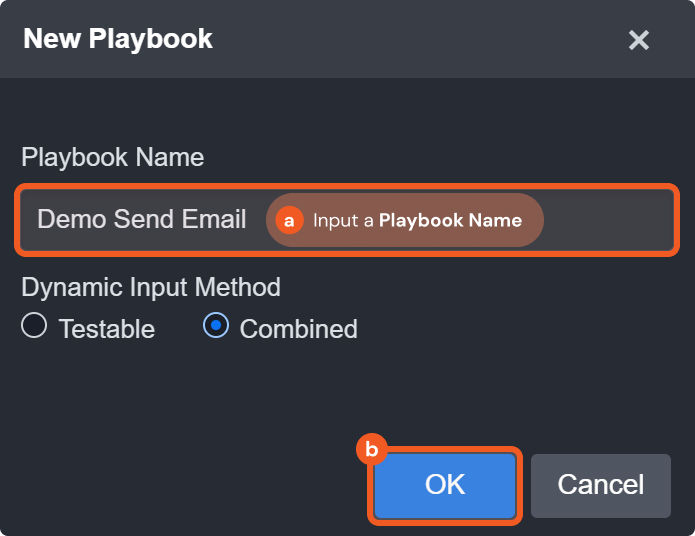Select the Testable radio button
This screenshot has height=536, width=695.
[x=34, y=327]
